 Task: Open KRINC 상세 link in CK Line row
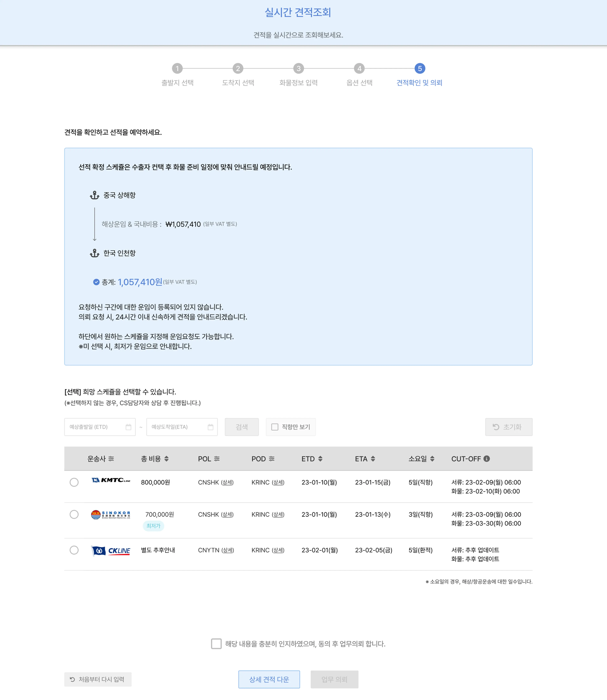[x=278, y=550]
